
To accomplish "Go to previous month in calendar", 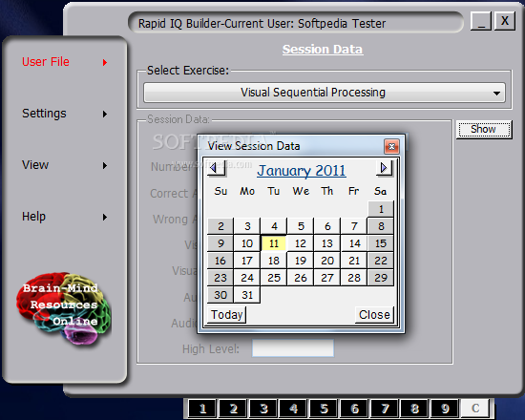I will 216,168.
